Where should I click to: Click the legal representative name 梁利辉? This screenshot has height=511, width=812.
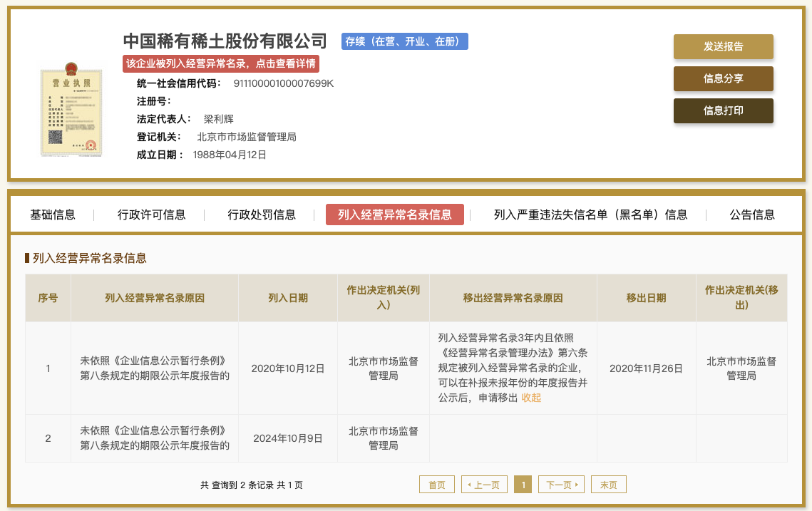click(x=219, y=119)
